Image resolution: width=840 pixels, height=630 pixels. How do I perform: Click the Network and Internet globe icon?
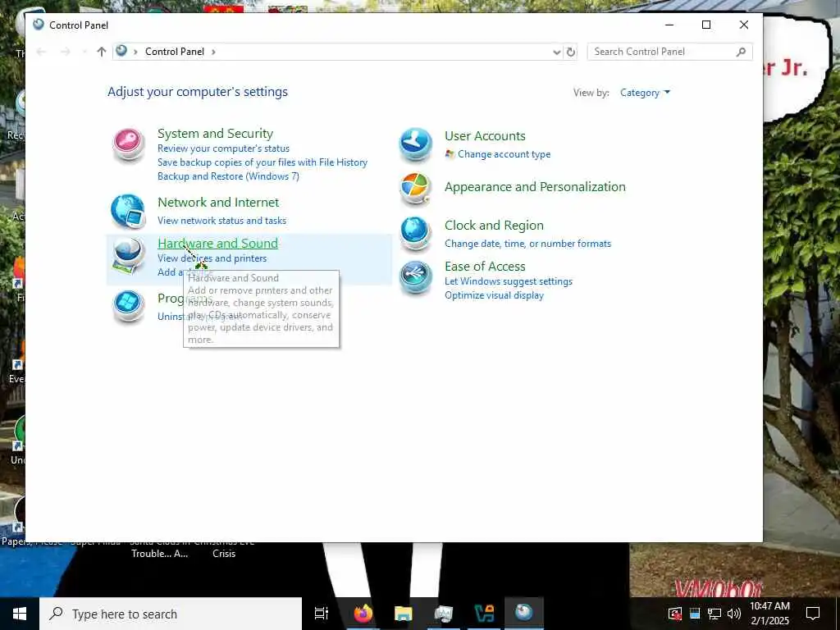pos(129,212)
